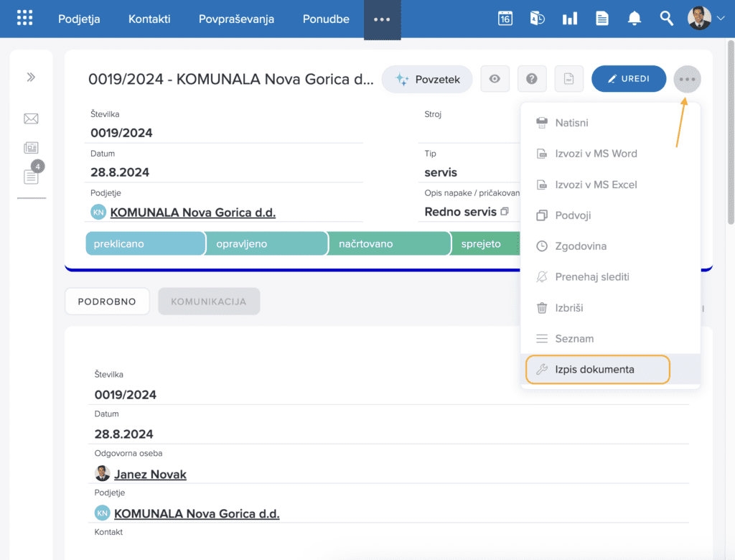This screenshot has height=560, width=735.
Task: Open notifications bell icon
Action: click(x=634, y=19)
